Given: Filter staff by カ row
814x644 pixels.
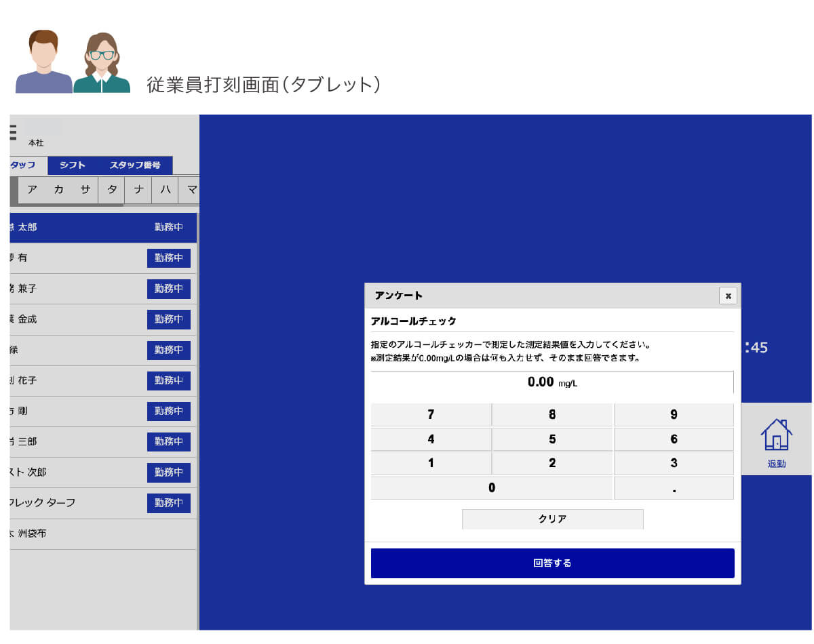Looking at the screenshot, I should tap(58, 190).
